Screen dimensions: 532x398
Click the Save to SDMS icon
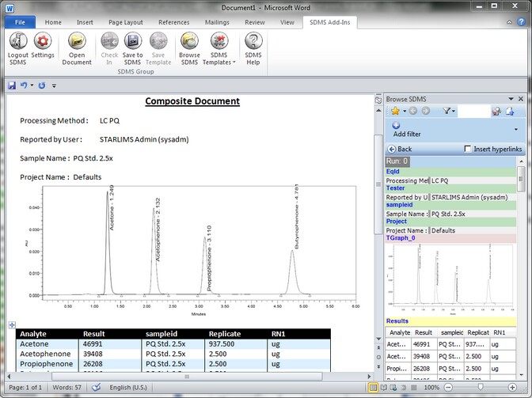(133, 41)
